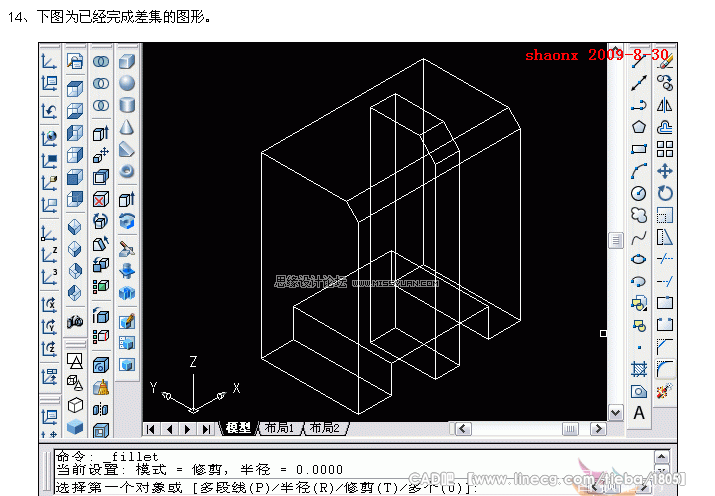The height and width of the screenshot is (496, 715).
Task: Click horizontal scrollbar left arrow
Action: pos(463,429)
